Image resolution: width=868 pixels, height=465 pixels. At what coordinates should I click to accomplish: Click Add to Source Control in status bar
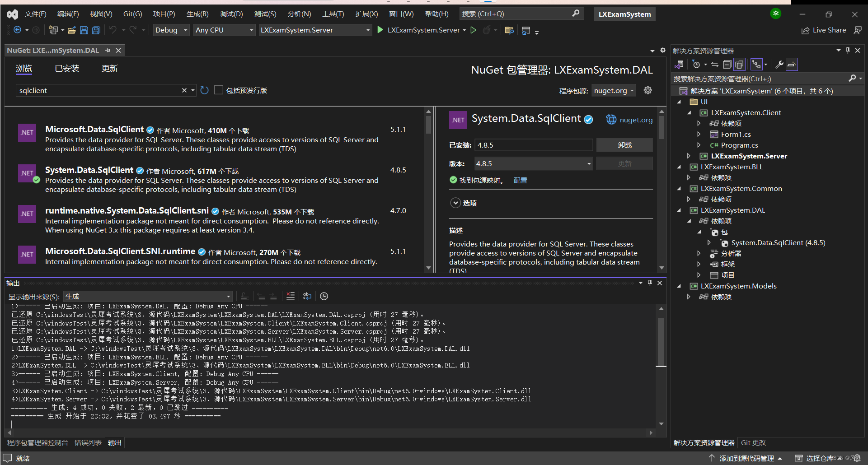[x=746, y=458]
